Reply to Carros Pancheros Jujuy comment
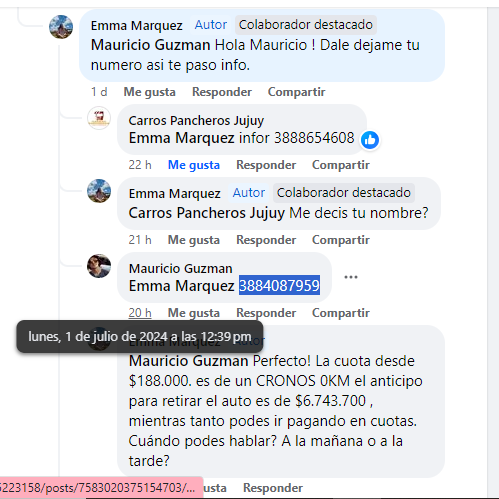The image size is (499, 499). point(266,165)
